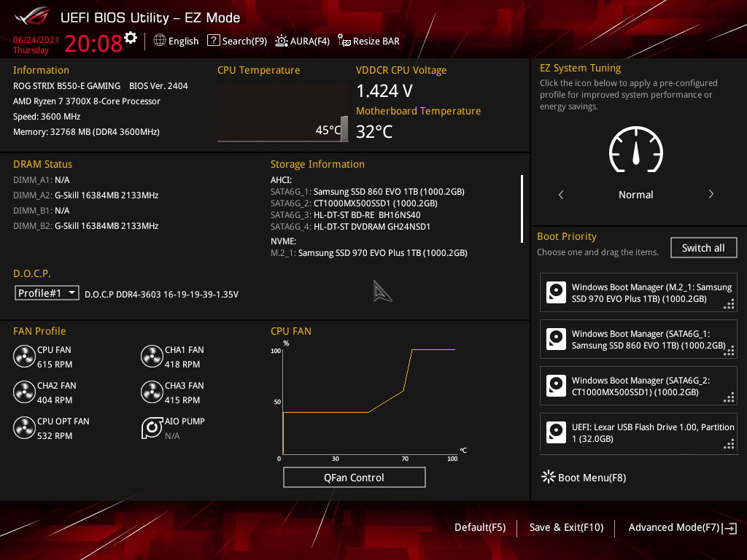Grab drag handle of Lexar USB entry
The height and width of the screenshot is (560, 747).
pos(729,444)
